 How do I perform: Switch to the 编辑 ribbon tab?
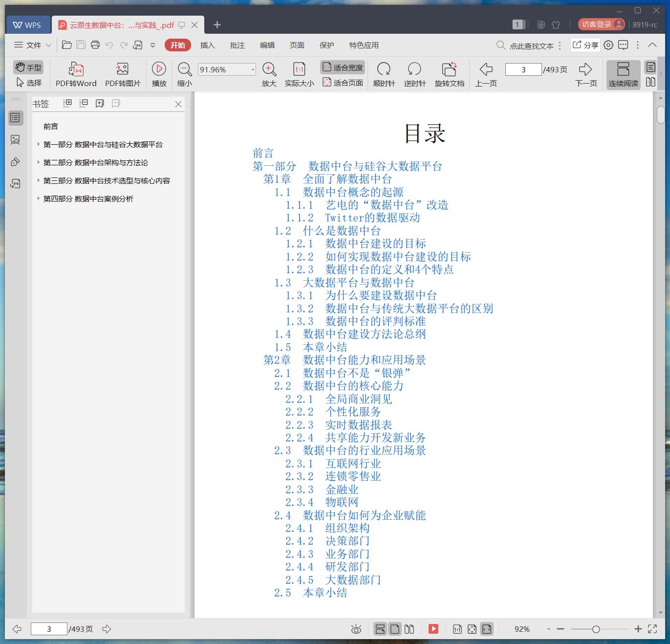267,45
